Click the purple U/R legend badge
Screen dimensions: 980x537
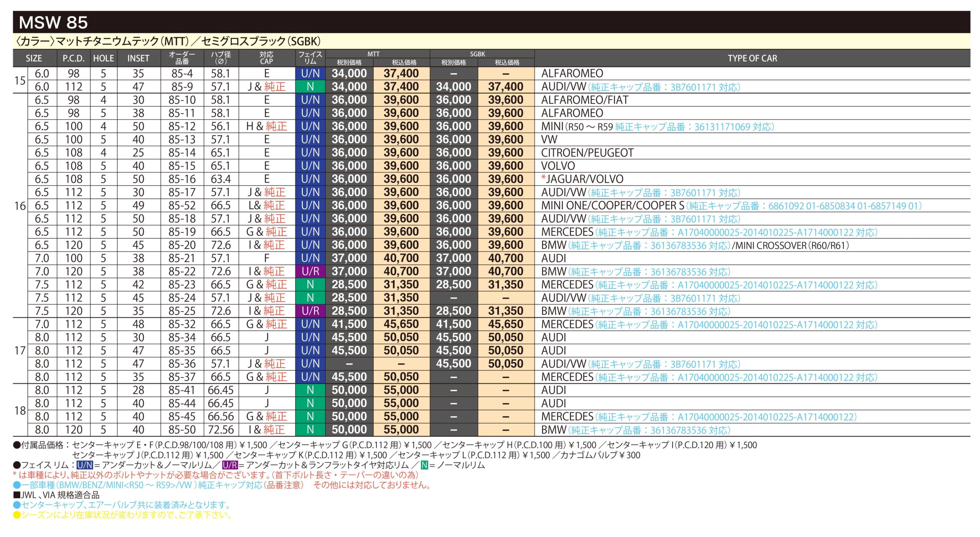click(230, 465)
